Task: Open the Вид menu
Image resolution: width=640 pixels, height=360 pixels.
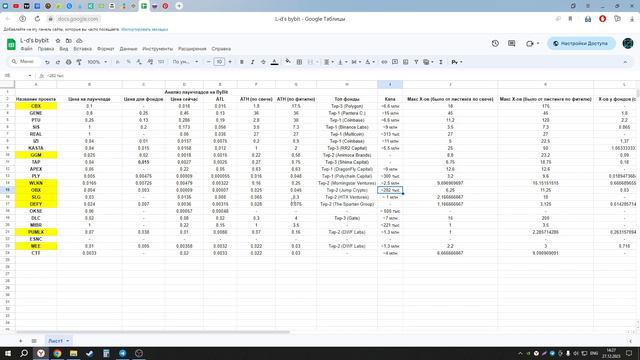Action: (64, 49)
